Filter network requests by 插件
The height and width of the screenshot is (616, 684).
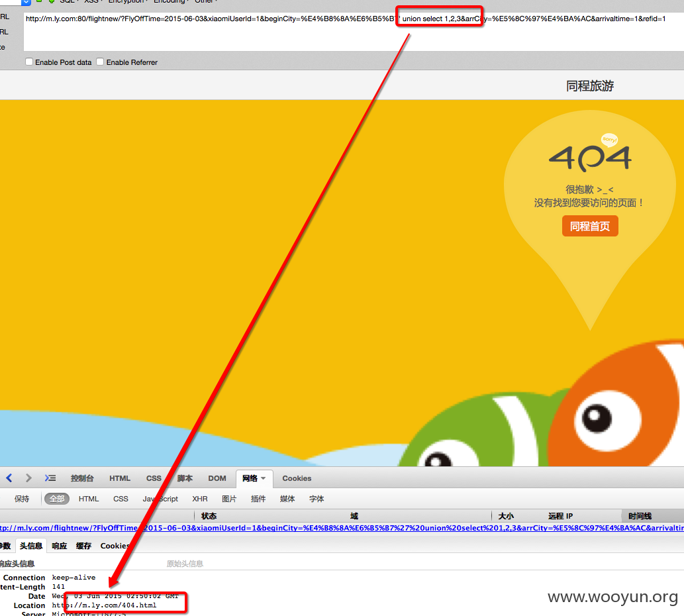258,499
